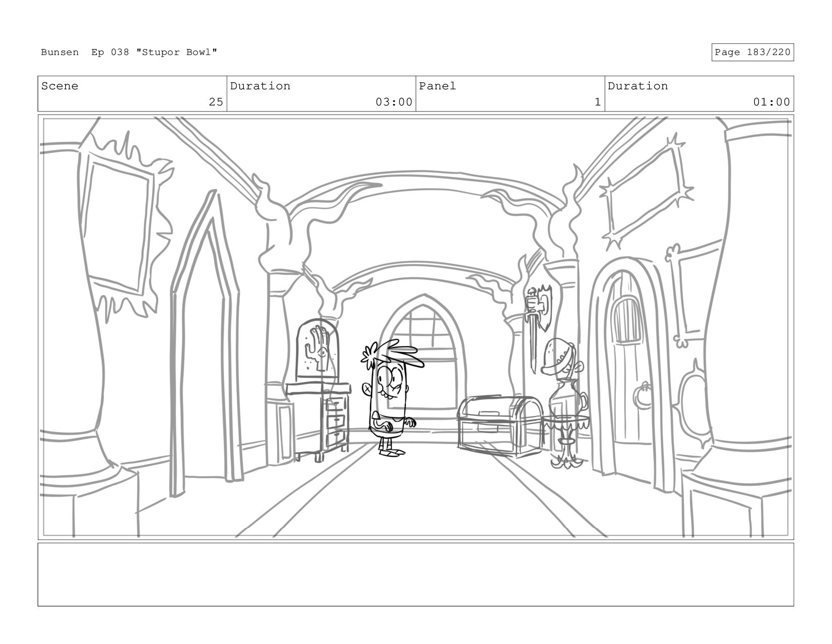Click the scene number '25'
Viewport: 832px width, 644px height.
click(x=216, y=102)
